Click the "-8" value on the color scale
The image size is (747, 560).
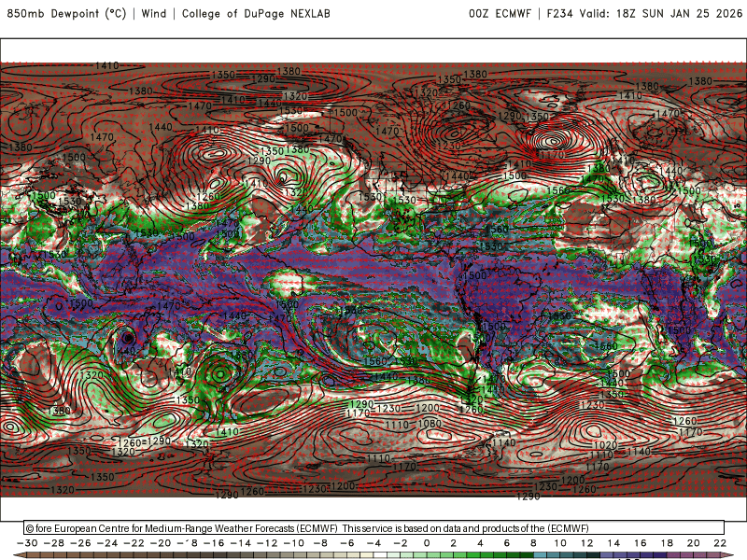[x=320, y=543]
